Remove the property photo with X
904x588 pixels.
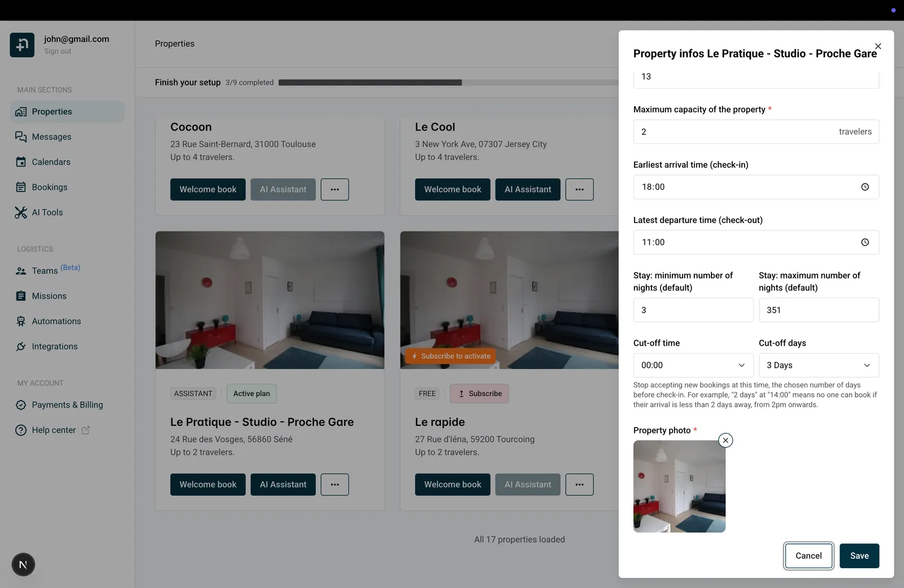tap(725, 441)
